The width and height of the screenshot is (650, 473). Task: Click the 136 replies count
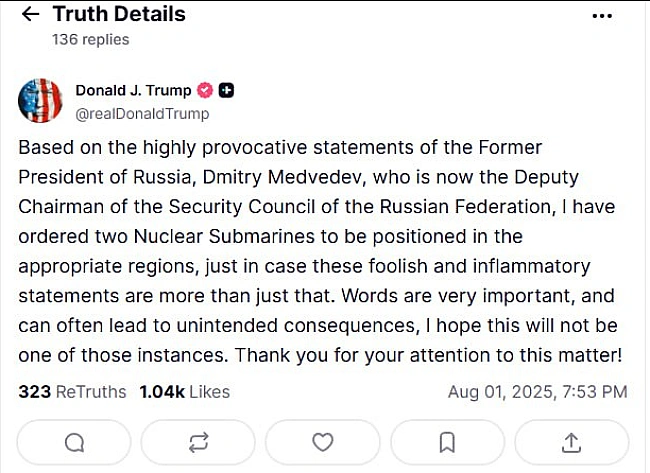(x=90, y=39)
